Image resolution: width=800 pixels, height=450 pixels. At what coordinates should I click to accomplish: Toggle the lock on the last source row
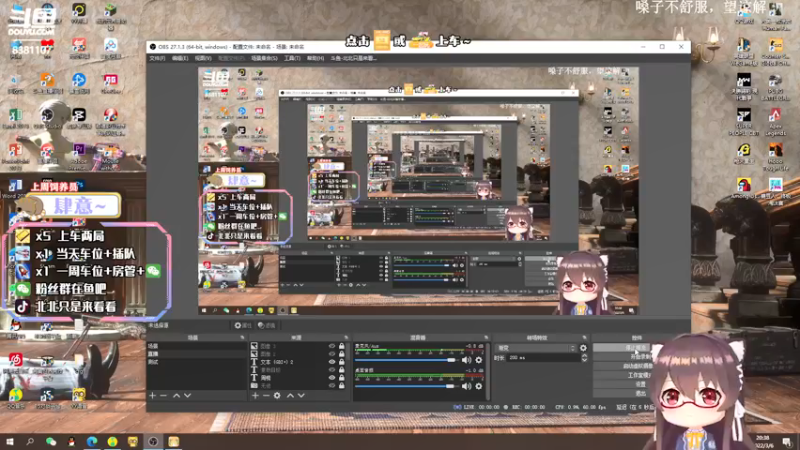342,386
